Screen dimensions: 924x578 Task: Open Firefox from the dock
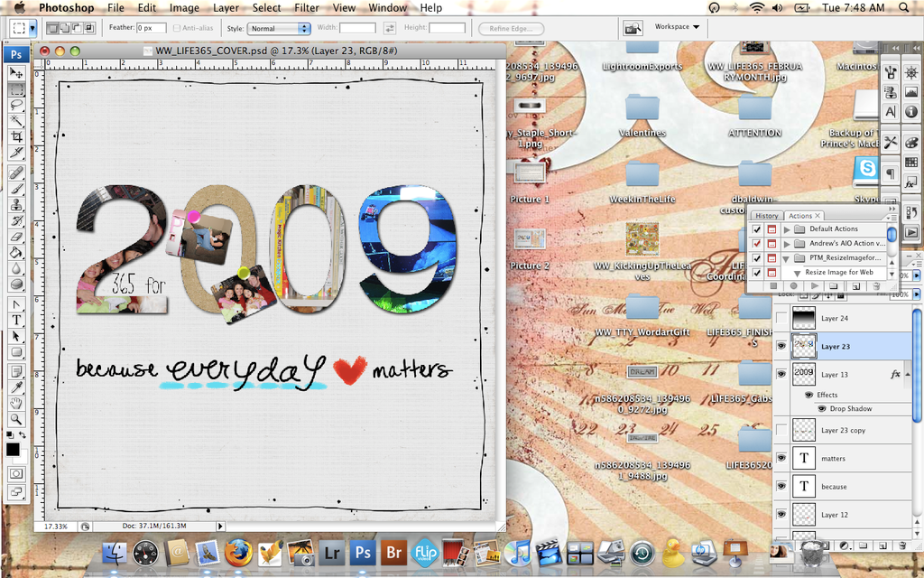pyautogui.click(x=238, y=551)
